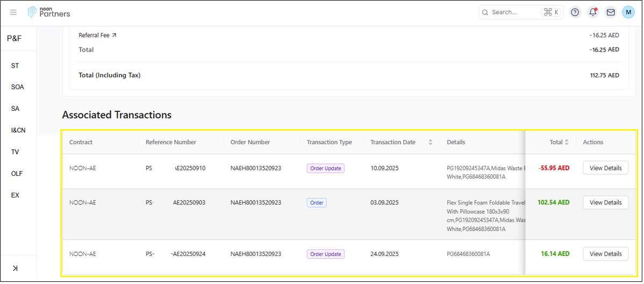The width and height of the screenshot is (644, 284).
Task: Go to the I&CN sidebar item
Action: [18, 130]
